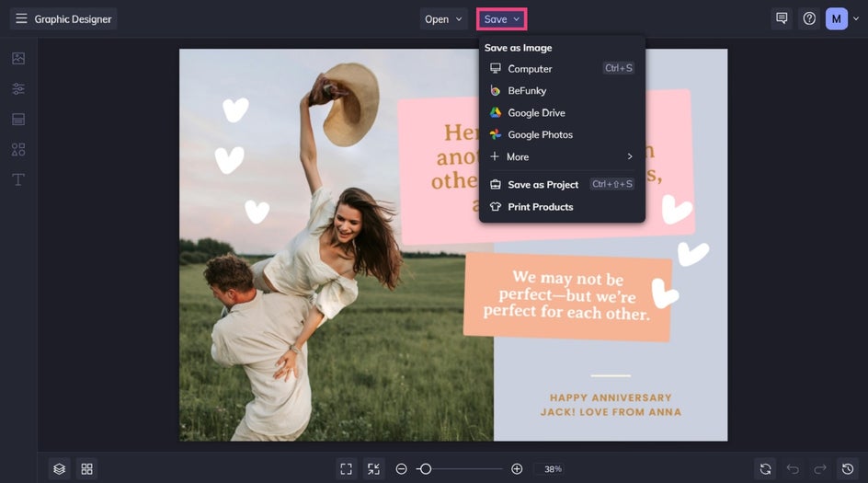This screenshot has height=483, width=868.
Task: Open the history clock icon
Action: click(848, 469)
